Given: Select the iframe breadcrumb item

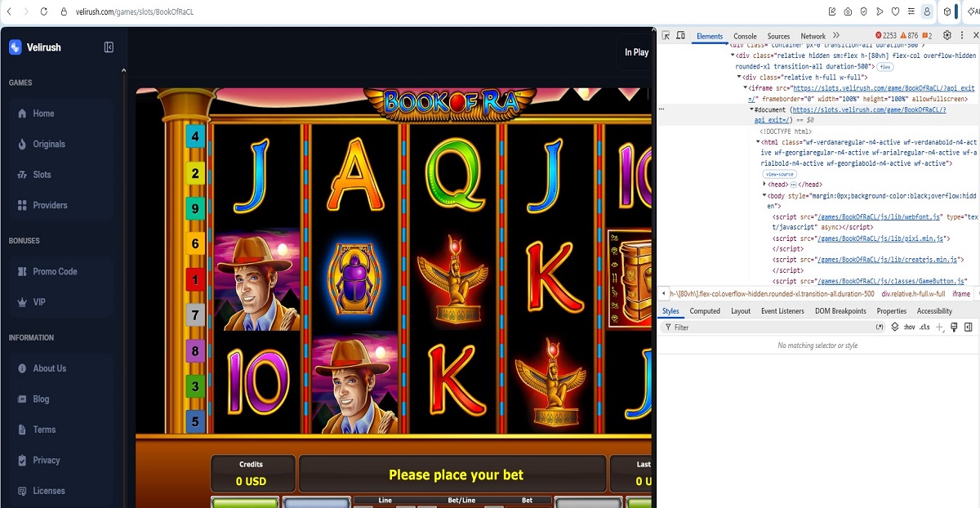Looking at the screenshot, I should (x=961, y=294).
